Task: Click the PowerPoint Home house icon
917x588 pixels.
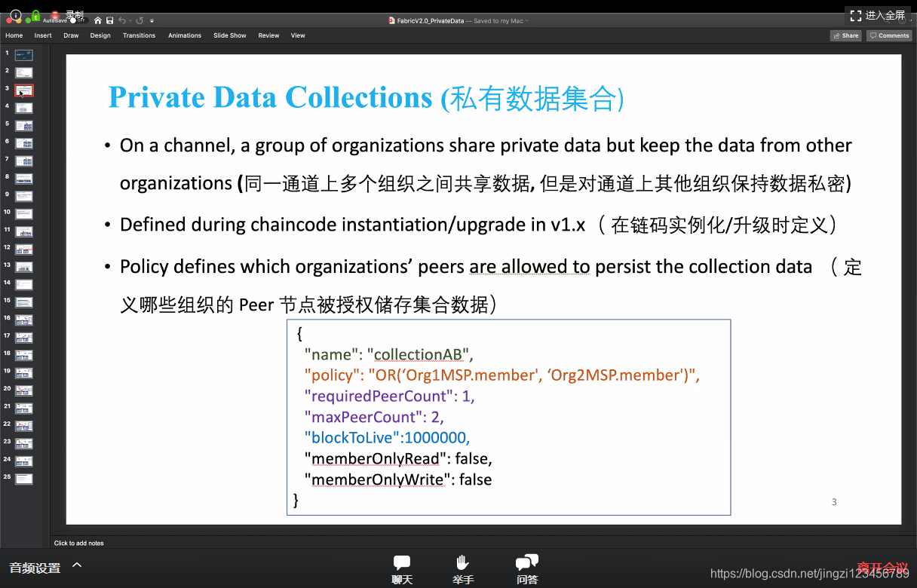Action: point(98,20)
